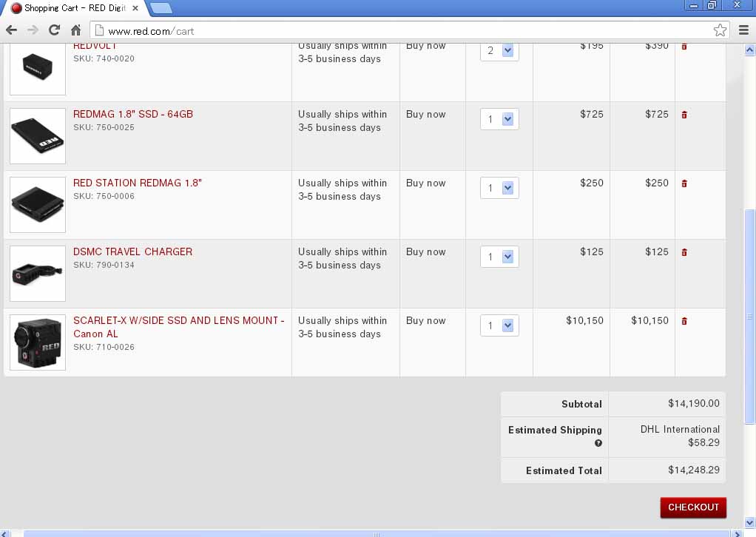The image size is (756, 537).
Task: Click the vertical scrollbar down arrow
Action: click(750, 522)
